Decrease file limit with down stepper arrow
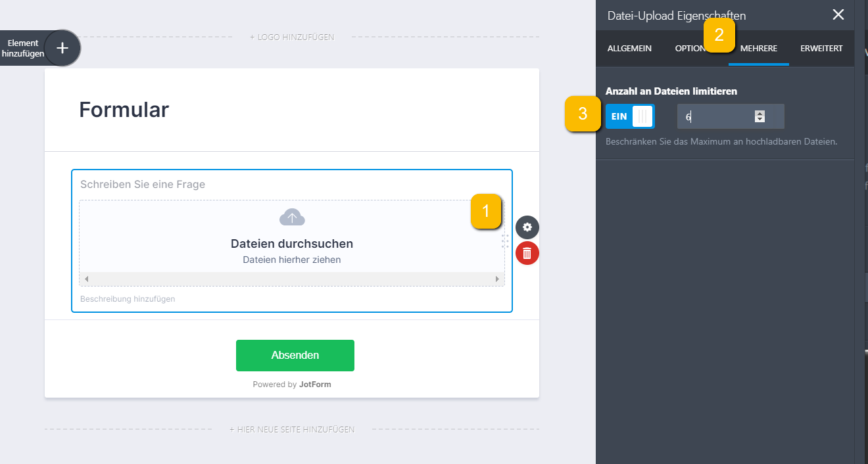868x464 pixels. (759, 120)
